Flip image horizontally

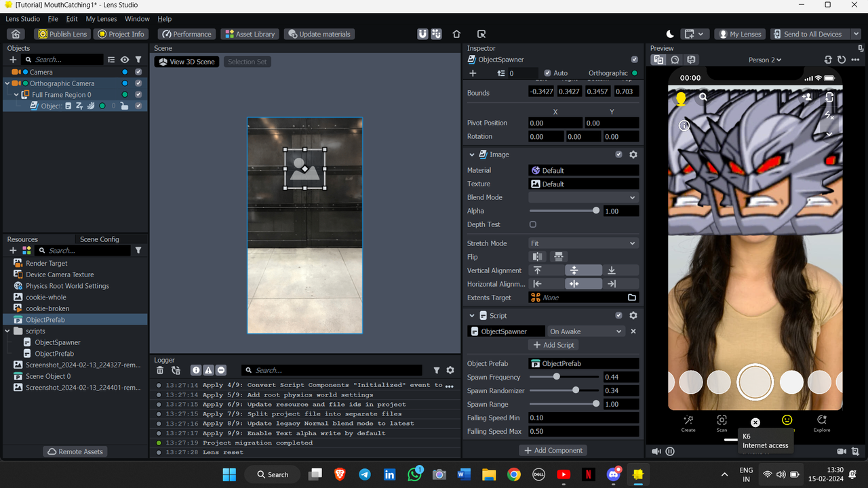pyautogui.click(x=537, y=257)
